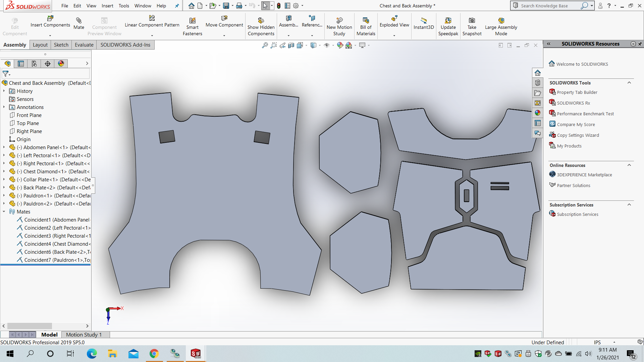The image size is (644, 362).
Task: Click the Zoom to Fit icon
Action: pyautogui.click(x=265, y=45)
